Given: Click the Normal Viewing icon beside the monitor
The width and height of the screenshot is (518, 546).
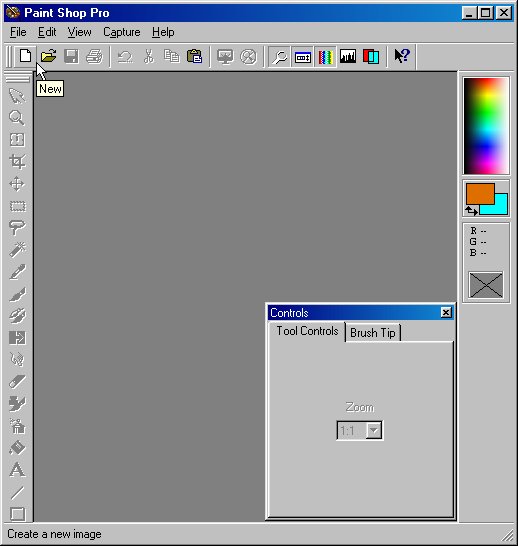Looking at the screenshot, I should 248,56.
